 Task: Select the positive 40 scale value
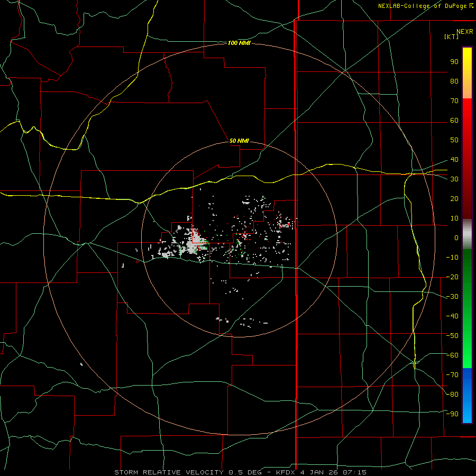tap(454, 160)
